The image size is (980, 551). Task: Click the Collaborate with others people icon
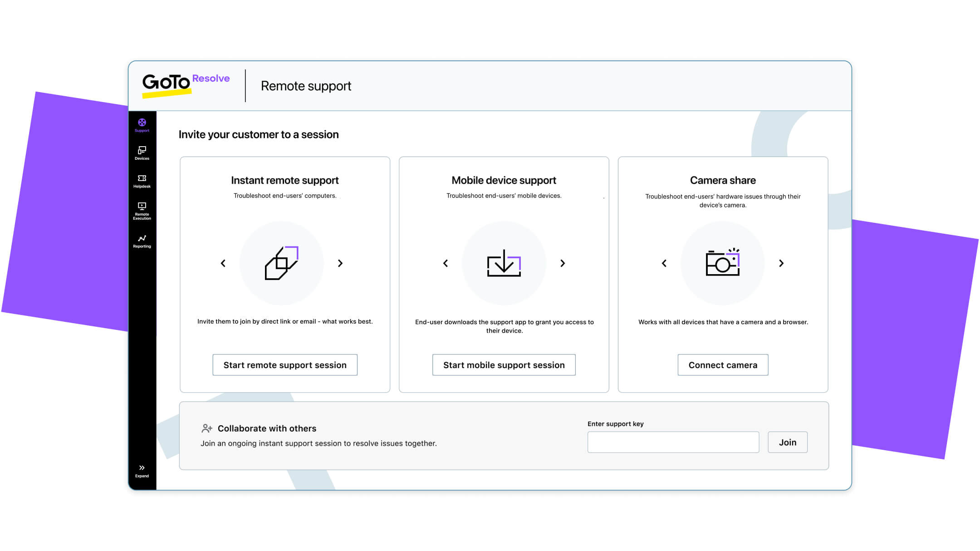click(207, 427)
